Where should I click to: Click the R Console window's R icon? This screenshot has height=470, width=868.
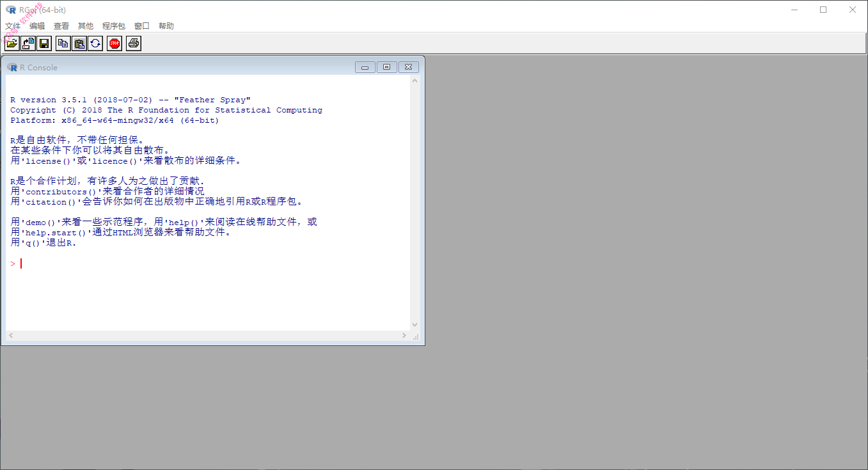[12, 67]
